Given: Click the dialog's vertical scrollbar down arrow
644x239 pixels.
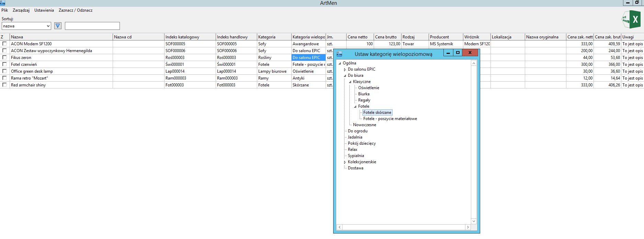Looking at the screenshot, I should (474, 221).
